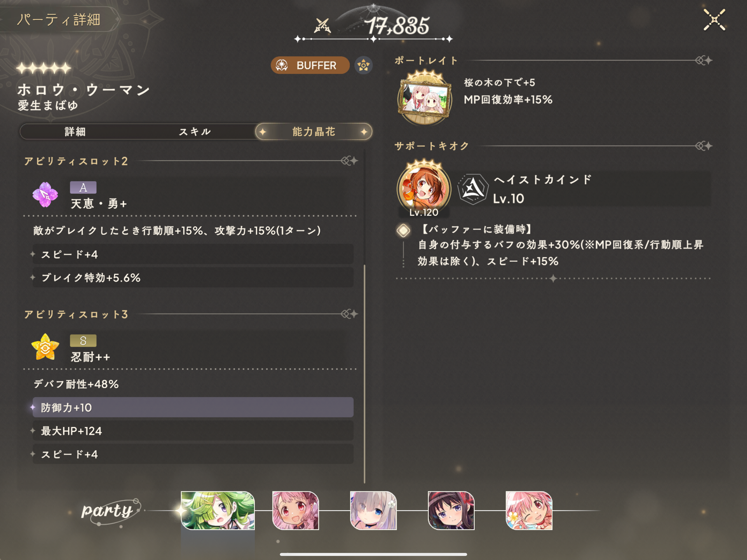The height and width of the screenshot is (560, 747).
Task: Tap the light element icon beside BUFFER
Action: [363, 65]
